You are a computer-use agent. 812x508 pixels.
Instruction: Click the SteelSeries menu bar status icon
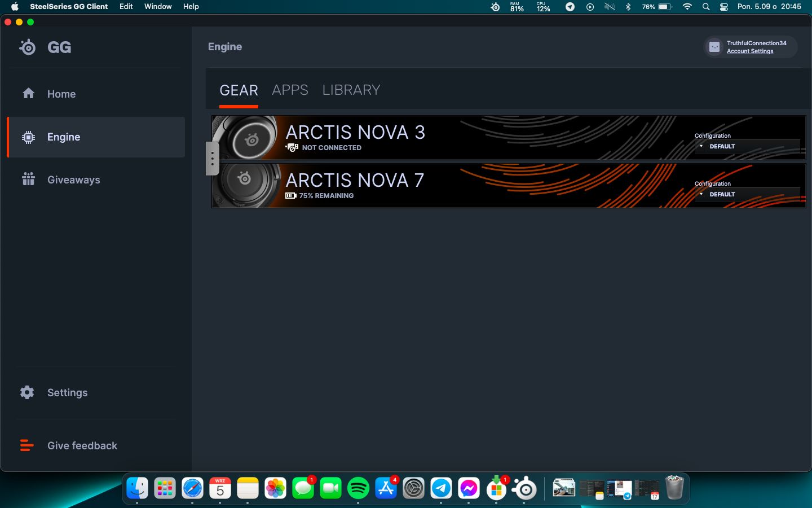point(495,7)
